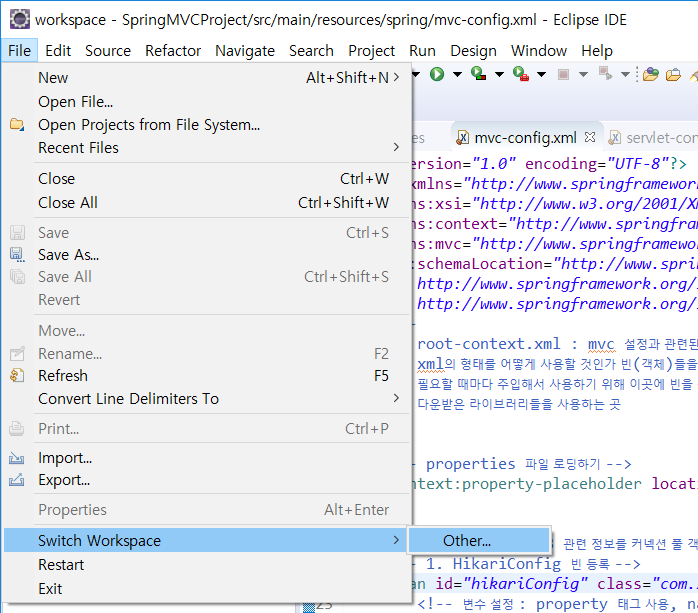Open the Terminate dropdown arrow
The height and width of the screenshot is (613, 698).
(x=583, y=74)
